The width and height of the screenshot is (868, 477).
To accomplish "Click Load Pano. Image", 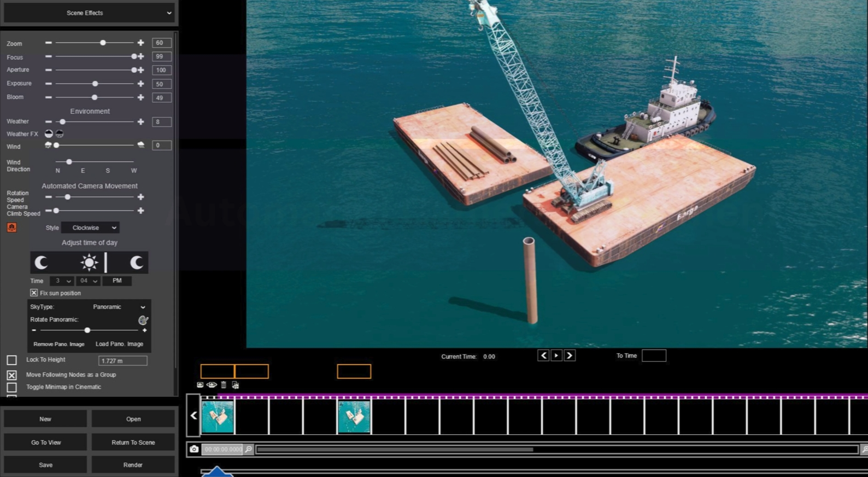I will pyautogui.click(x=119, y=344).
